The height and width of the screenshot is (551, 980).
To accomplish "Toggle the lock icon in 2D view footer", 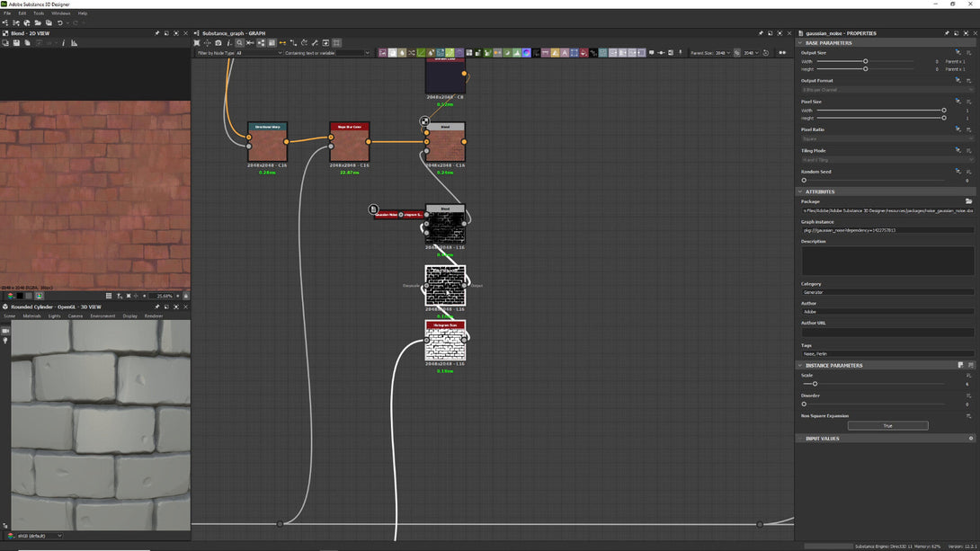I will 185,296.
